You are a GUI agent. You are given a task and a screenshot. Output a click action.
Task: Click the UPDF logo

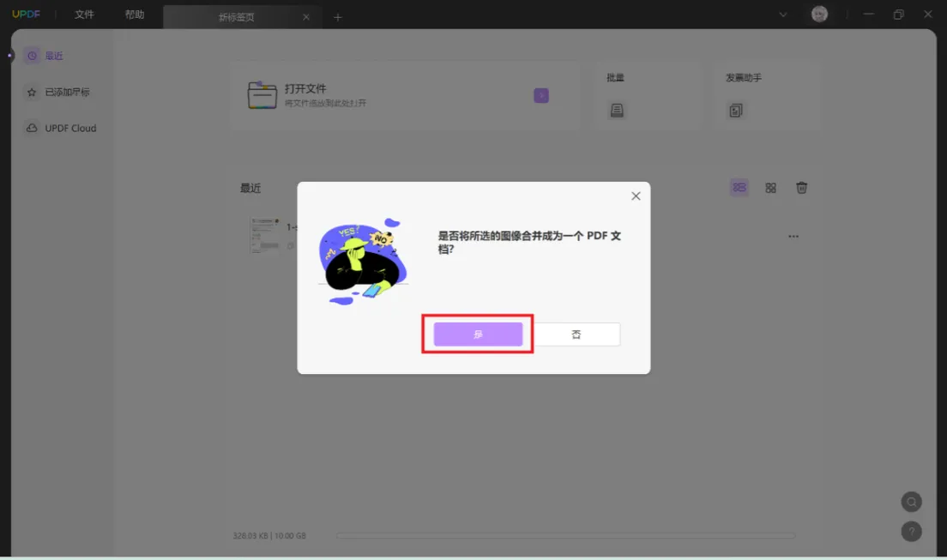click(26, 14)
